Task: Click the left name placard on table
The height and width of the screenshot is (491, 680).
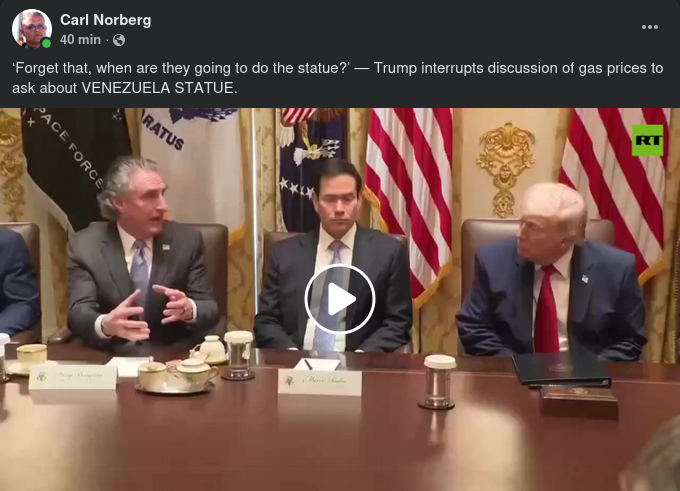Action: tap(73, 376)
